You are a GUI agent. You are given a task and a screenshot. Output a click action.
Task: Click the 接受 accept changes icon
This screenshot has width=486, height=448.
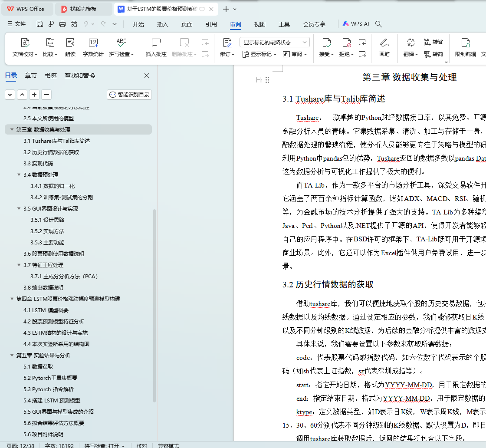[326, 47]
